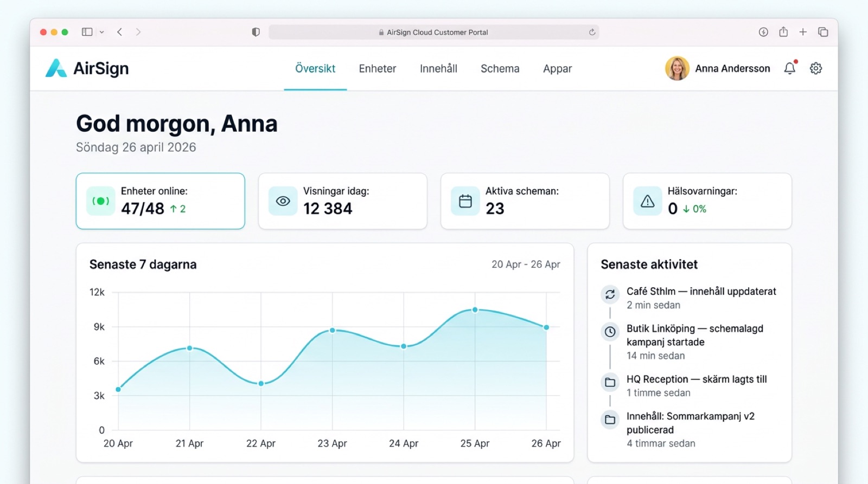Click the Enheter online broadcast icon
Screen dimensions: 868x484
(101, 201)
